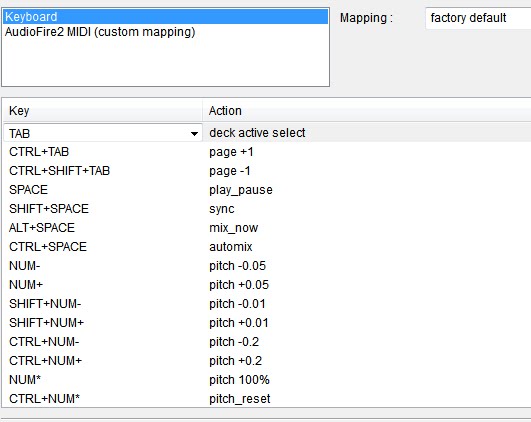Select the ALT+SPACE mix_now row
This screenshot has width=531, height=422.
[267, 228]
